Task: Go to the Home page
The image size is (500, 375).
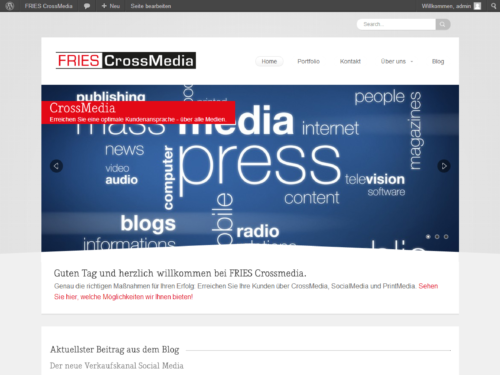Action: pyautogui.click(x=269, y=61)
